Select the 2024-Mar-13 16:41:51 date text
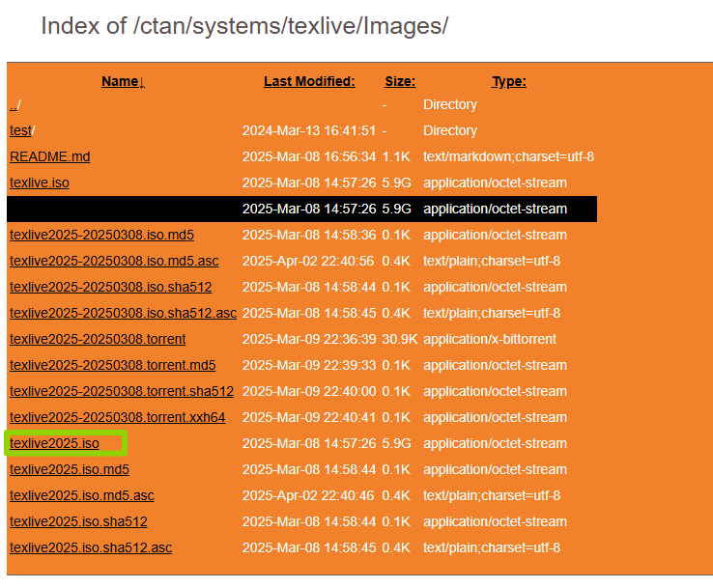Screen dimensions: 713x588 pos(309,130)
